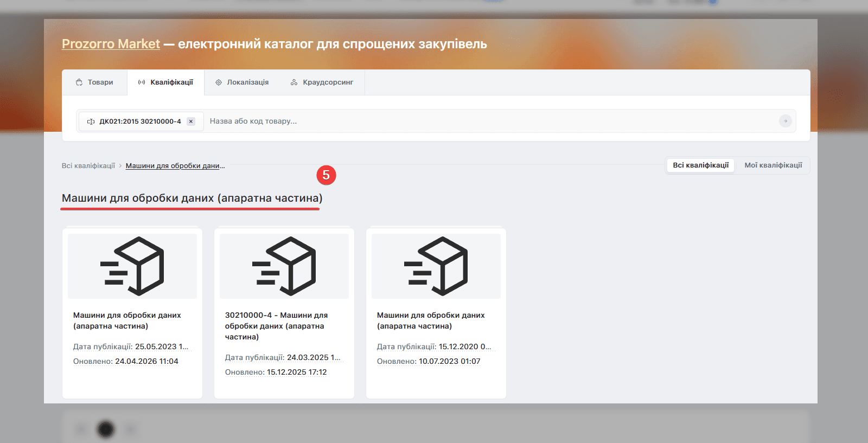Submit search with the arrow button
The height and width of the screenshot is (443, 868).
click(x=785, y=121)
